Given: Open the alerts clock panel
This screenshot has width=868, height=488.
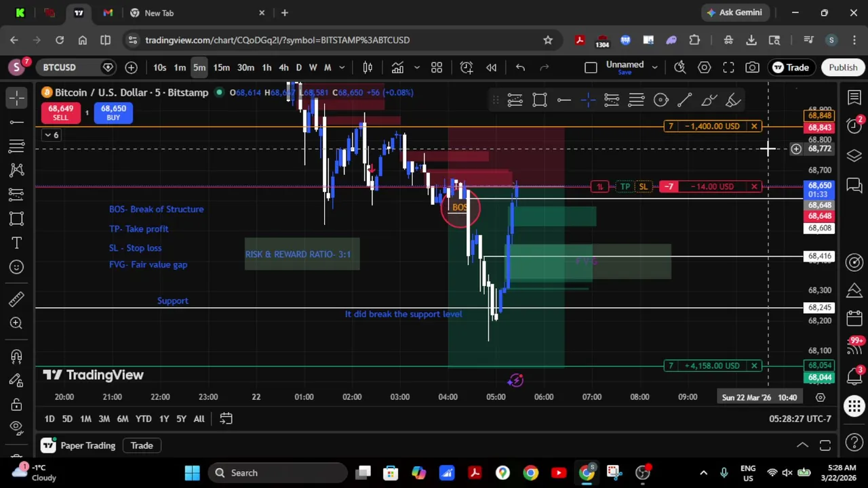Looking at the screenshot, I should pos(854,127).
